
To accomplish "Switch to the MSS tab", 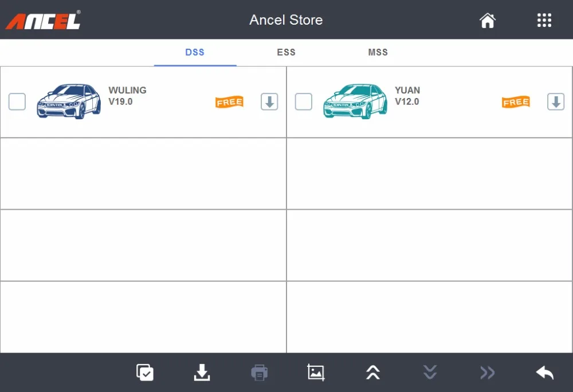I will (x=378, y=52).
